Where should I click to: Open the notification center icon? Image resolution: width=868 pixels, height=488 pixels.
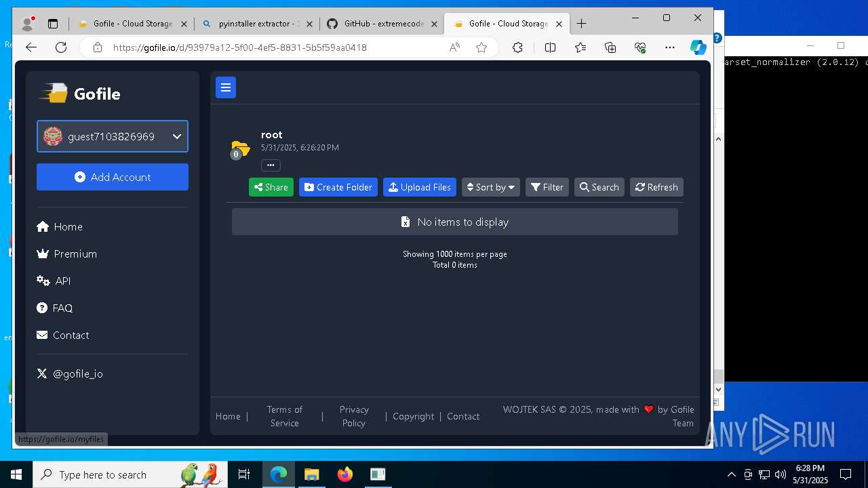click(x=846, y=474)
